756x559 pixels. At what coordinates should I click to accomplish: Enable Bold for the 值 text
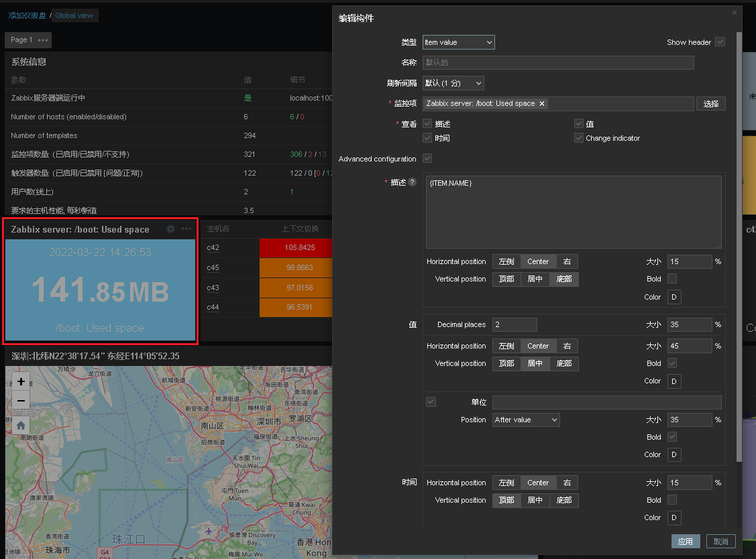(674, 363)
